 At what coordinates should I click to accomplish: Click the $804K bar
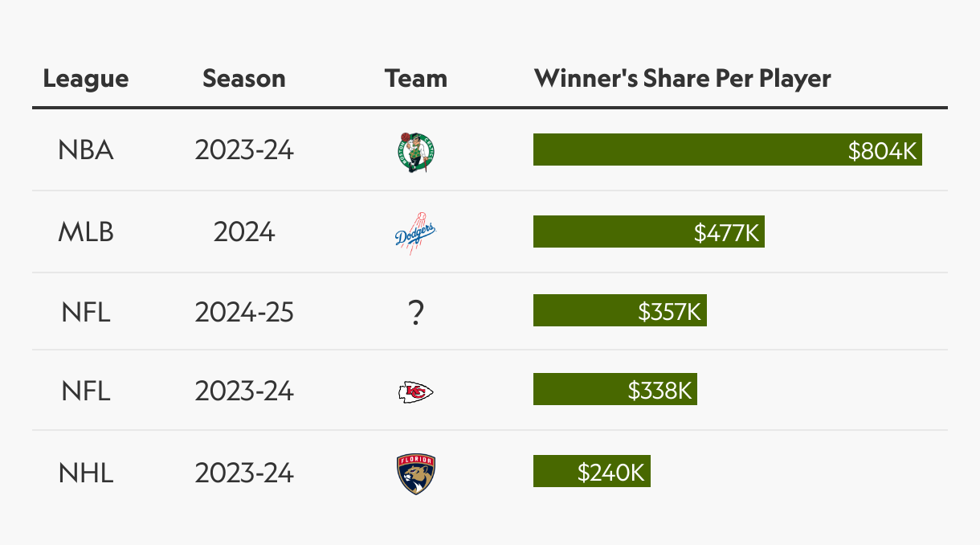point(727,150)
